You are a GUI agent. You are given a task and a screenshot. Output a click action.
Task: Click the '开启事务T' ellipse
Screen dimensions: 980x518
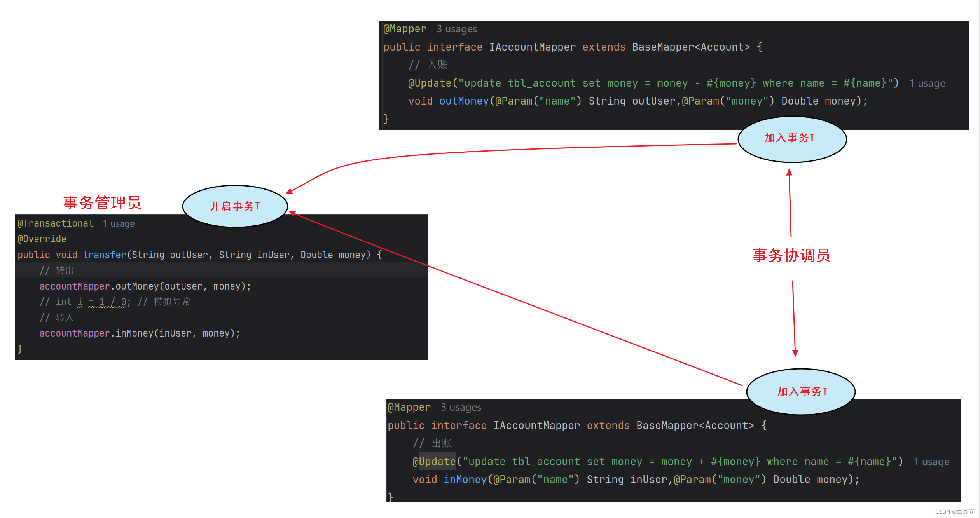235,206
